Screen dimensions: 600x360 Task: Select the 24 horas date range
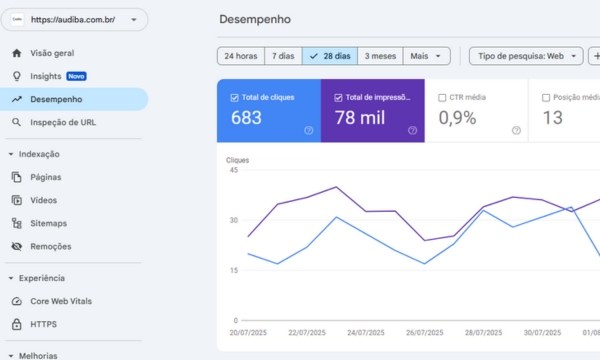click(241, 56)
